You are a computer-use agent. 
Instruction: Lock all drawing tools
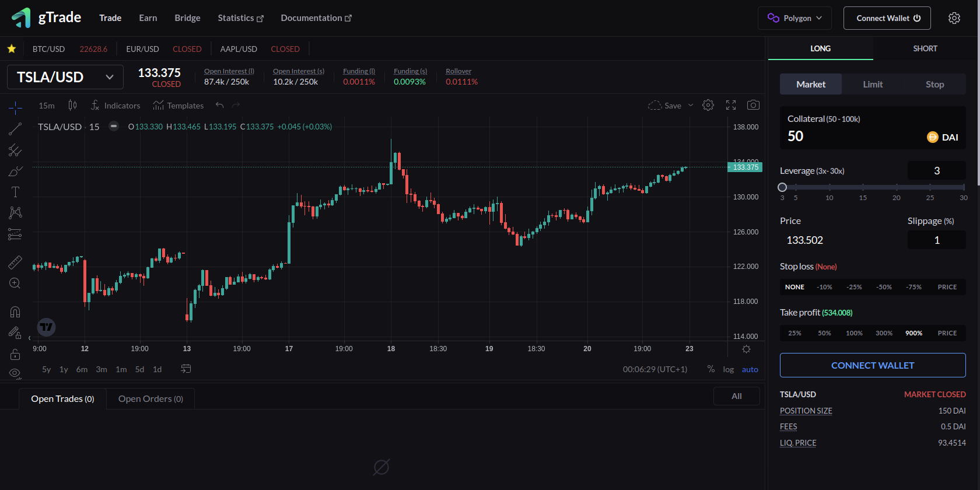[x=15, y=354]
